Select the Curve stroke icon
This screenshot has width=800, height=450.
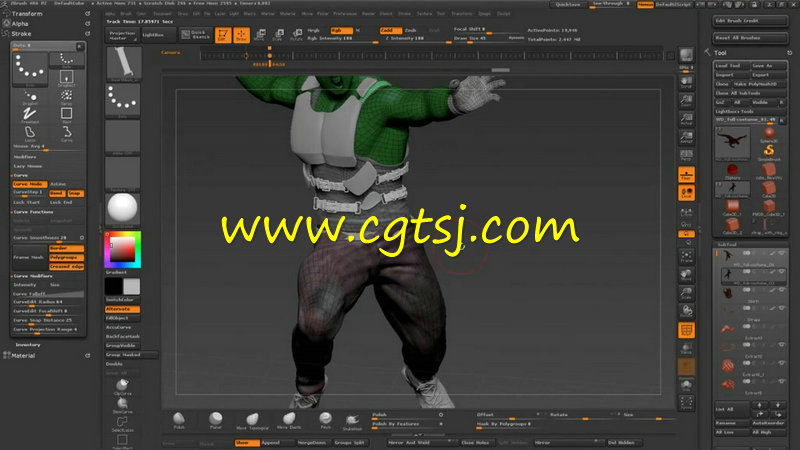pos(66,133)
